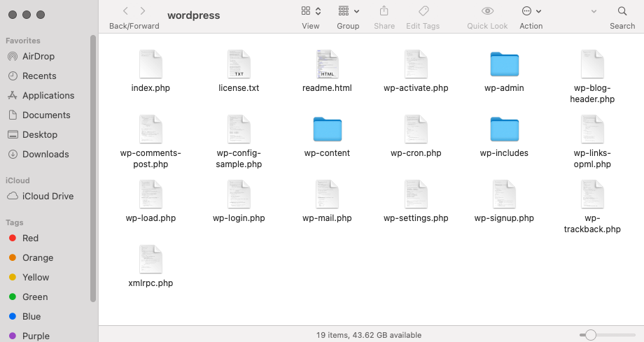
Task: Select the wp-login.php file icon
Action: (x=239, y=194)
